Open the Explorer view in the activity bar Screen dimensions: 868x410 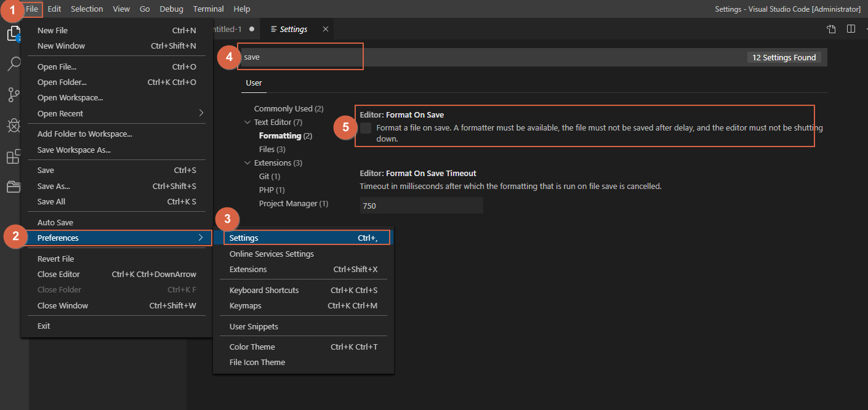coord(14,34)
